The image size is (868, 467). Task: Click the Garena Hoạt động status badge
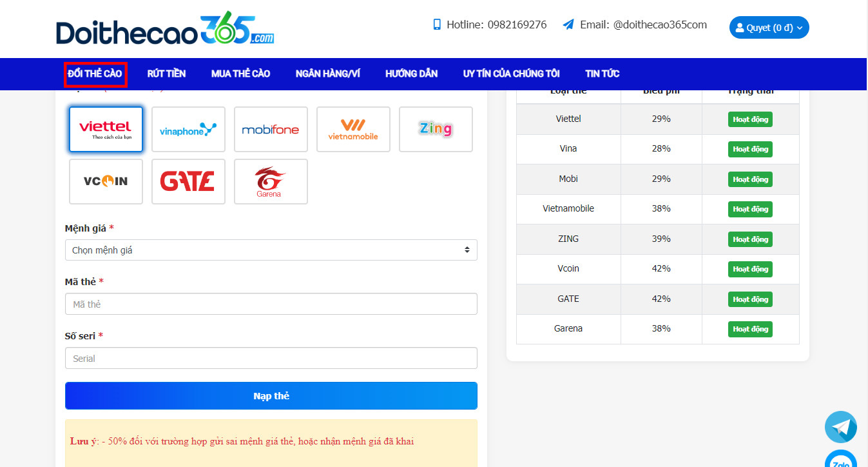click(x=750, y=329)
